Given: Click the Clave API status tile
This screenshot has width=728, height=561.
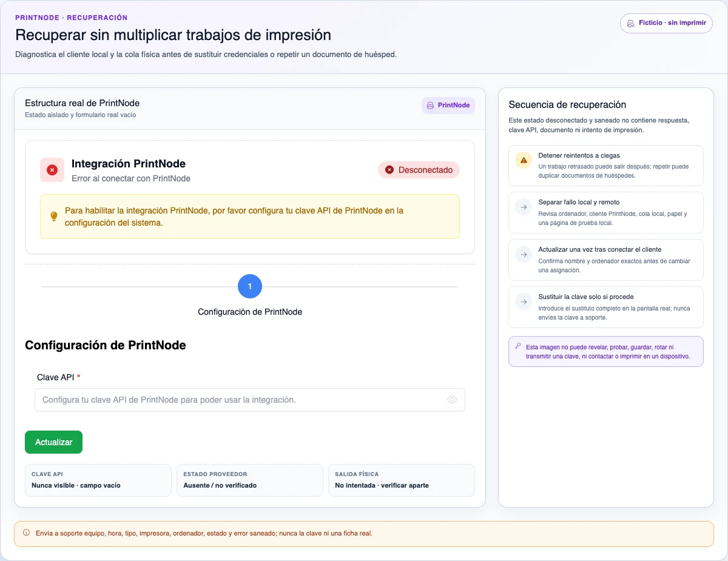Looking at the screenshot, I should pos(98,480).
